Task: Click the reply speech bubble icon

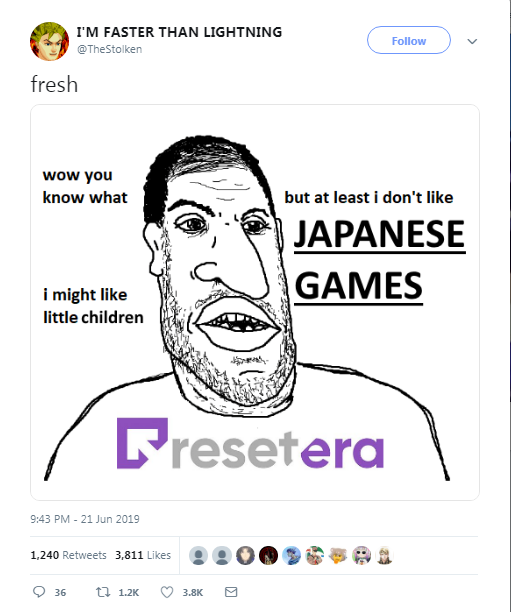Action: click(39, 592)
